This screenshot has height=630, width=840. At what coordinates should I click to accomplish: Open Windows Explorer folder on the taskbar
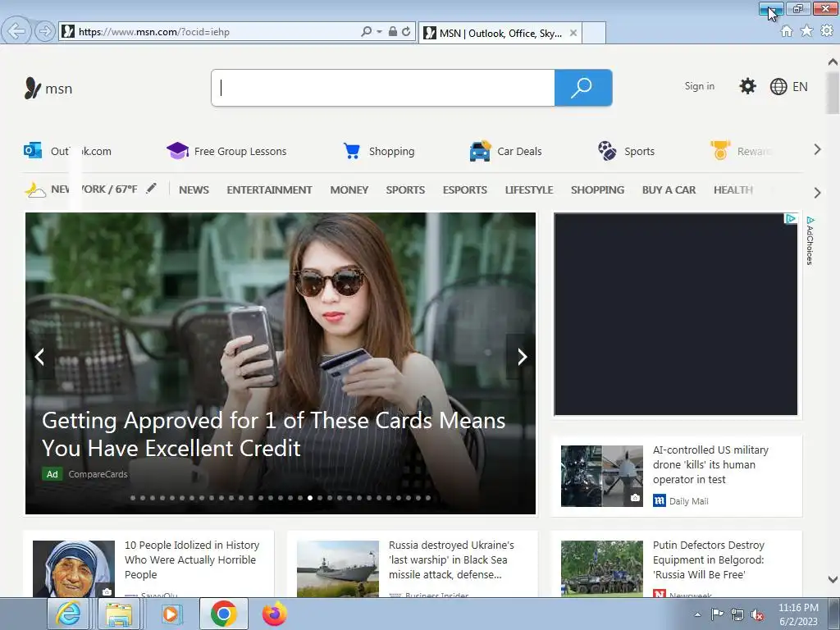(x=119, y=614)
